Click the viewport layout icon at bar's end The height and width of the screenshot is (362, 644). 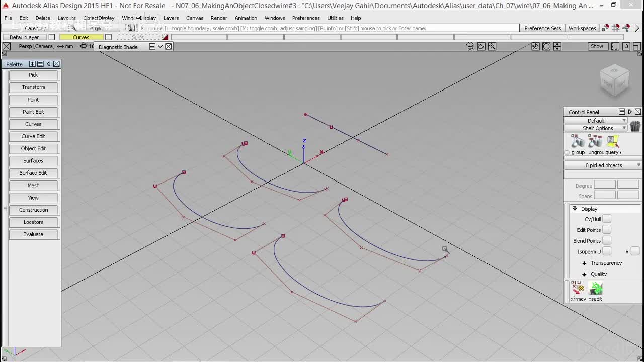point(636,46)
